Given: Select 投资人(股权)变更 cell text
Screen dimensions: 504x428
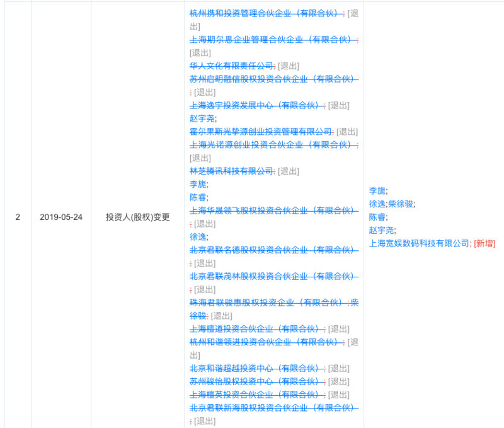Looking at the screenshot, I should pyautogui.click(x=137, y=217).
